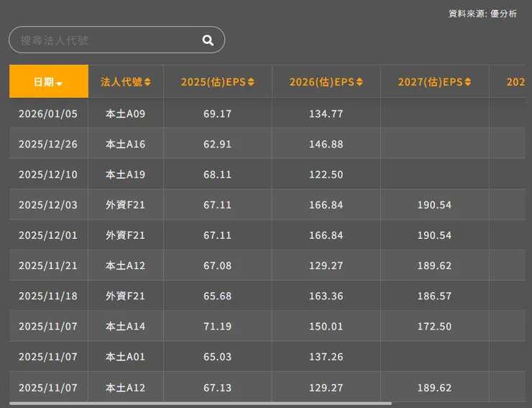The height and width of the screenshot is (408, 532).
Task: Click sort arrows beside 2026(估)EPS header
Action: click(359, 82)
